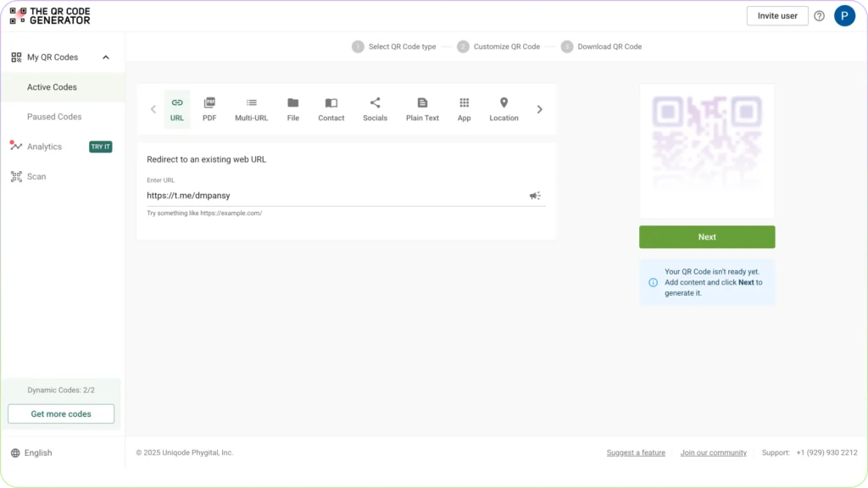Choose the App QR code type
This screenshot has height=488, width=868.
pos(464,108)
